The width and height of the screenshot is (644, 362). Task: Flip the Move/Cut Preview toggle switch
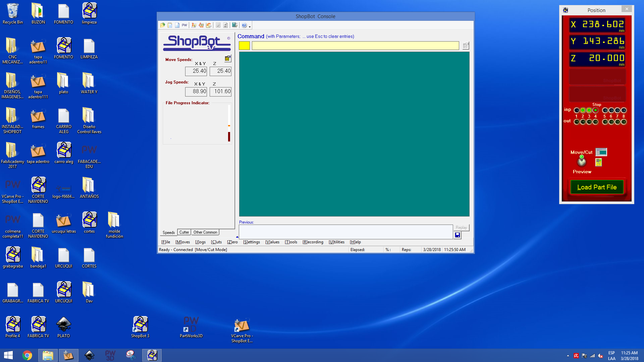[x=582, y=161]
